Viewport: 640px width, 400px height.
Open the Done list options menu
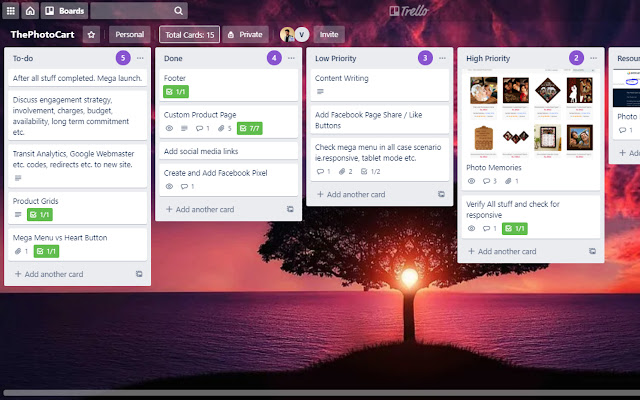click(x=291, y=58)
